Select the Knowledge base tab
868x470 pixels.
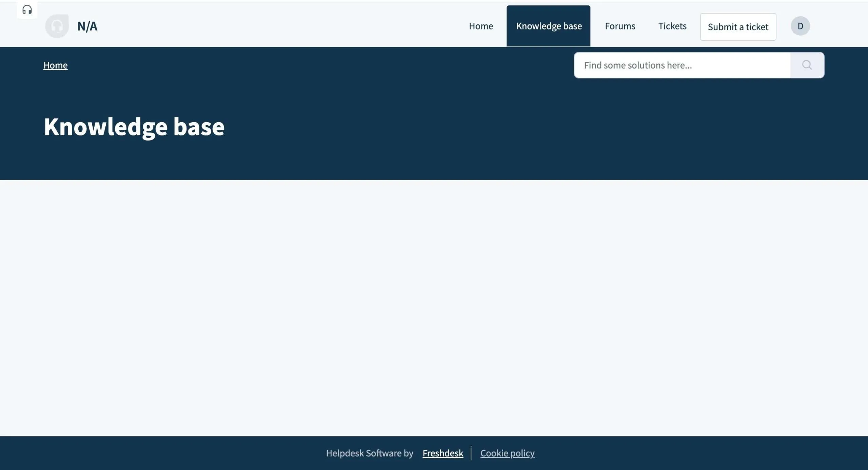pyautogui.click(x=549, y=26)
